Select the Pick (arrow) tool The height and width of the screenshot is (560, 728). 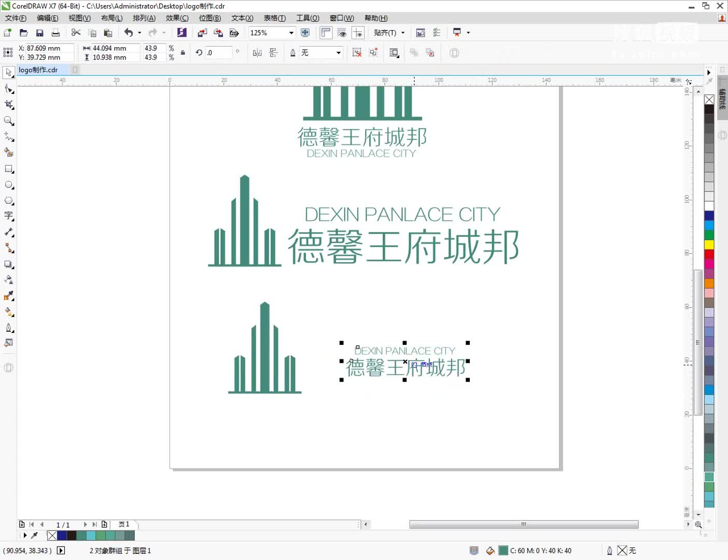8,73
